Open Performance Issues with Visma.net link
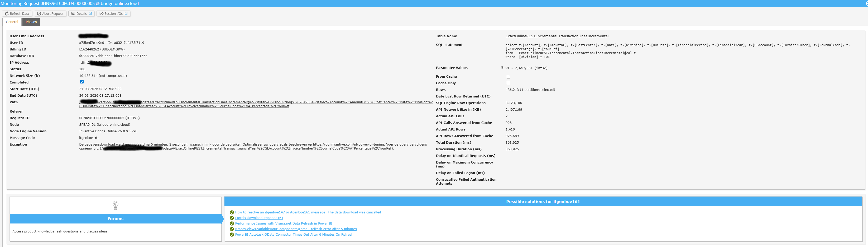 (x=283, y=224)
